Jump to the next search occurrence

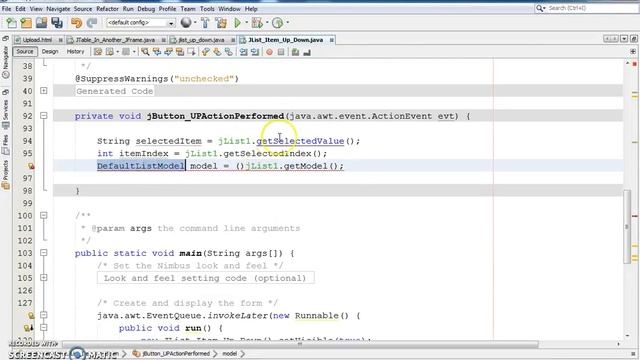click(x=168, y=52)
